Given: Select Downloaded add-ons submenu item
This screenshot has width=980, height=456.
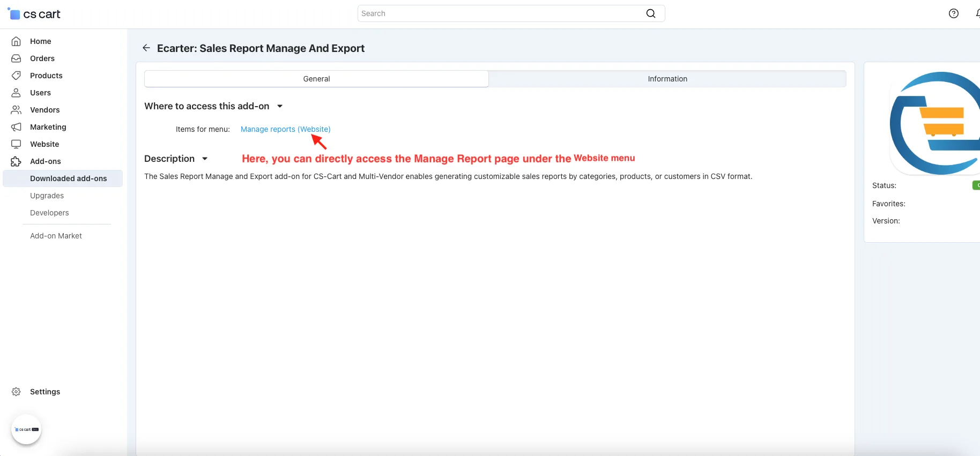Looking at the screenshot, I should pyautogui.click(x=63, y=178).
